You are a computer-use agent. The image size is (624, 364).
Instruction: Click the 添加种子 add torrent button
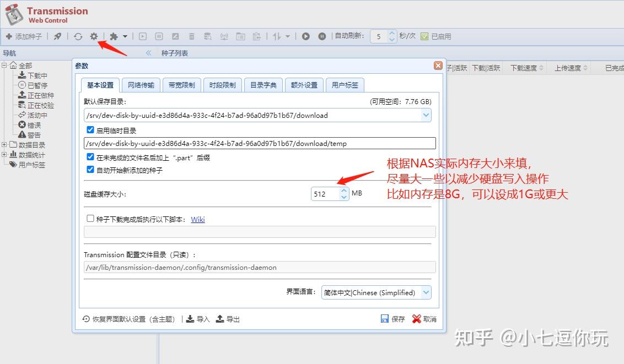pyautogui.click(x=24, y=36)
